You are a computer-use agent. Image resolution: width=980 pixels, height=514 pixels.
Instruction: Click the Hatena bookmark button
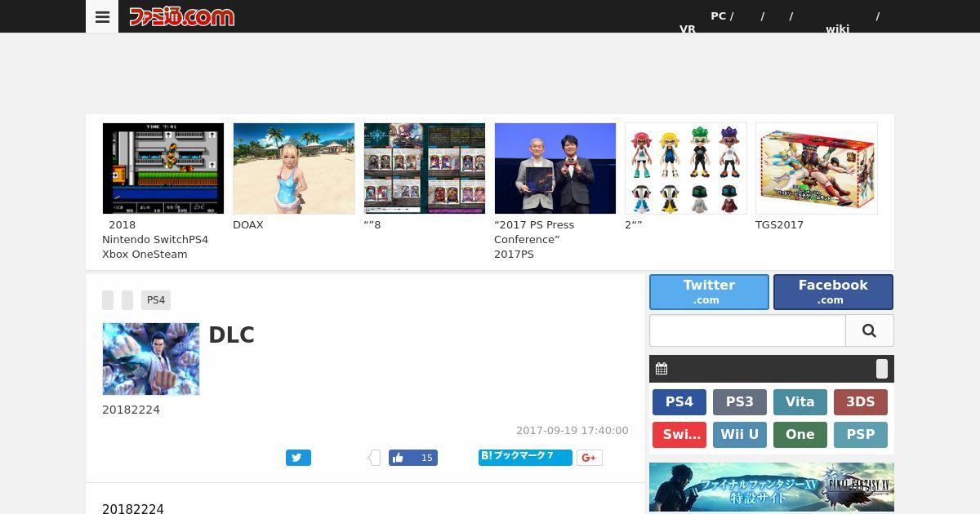click(525, 457)
